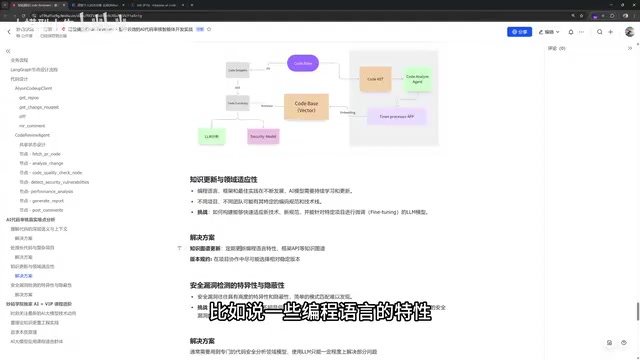
Task: Select the highlighted blue 解决方案 outline item
Action: point(24,276)
